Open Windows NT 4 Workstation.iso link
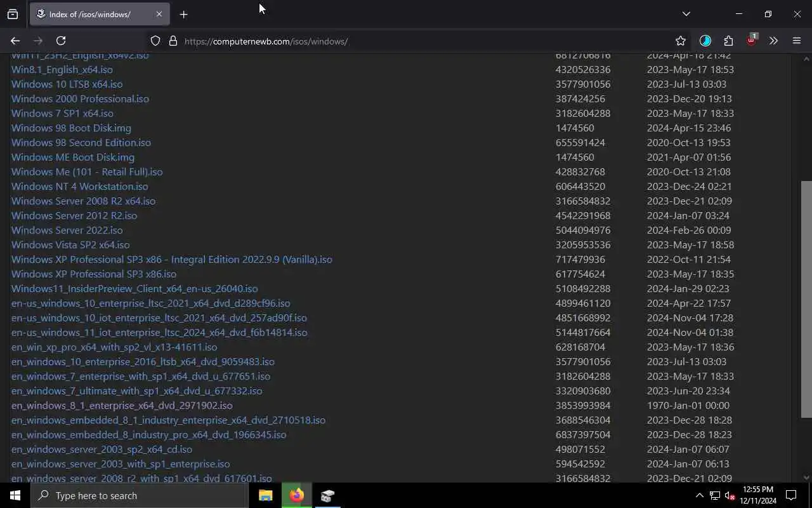The width and height of the screenshot is (812, 508). 79,186
